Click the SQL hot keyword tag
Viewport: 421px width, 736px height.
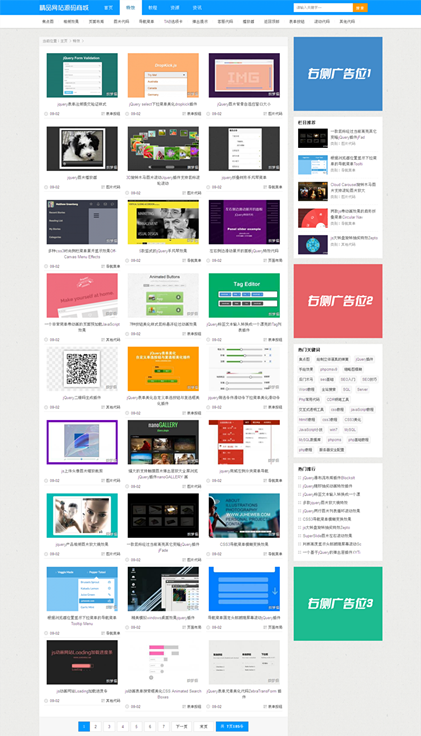[346, 390]
